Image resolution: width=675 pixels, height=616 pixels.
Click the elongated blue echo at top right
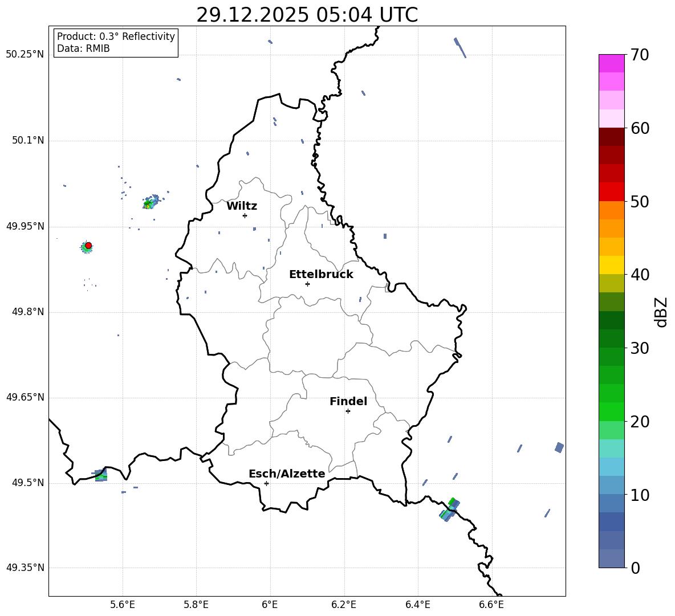point(460,48)
